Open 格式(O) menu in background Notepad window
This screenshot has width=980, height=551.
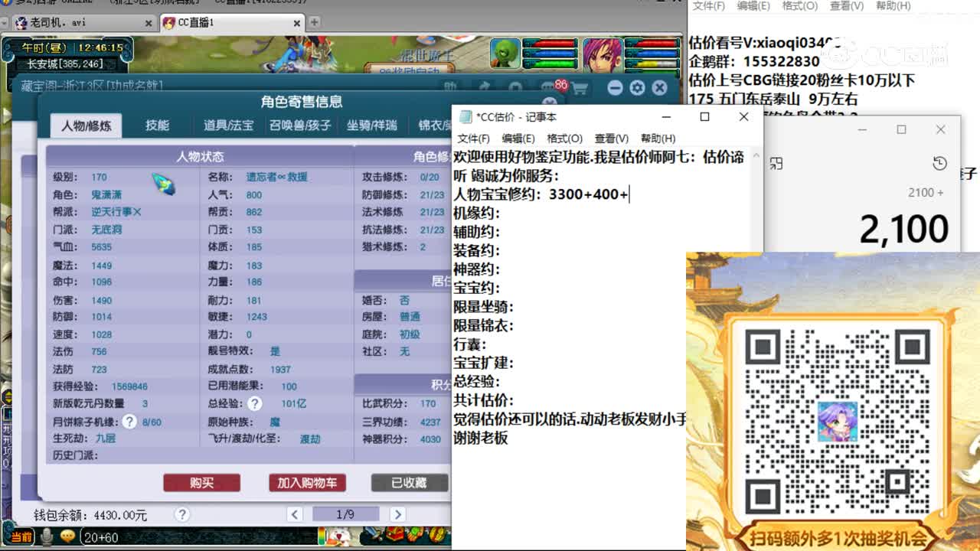coord(799,6)
